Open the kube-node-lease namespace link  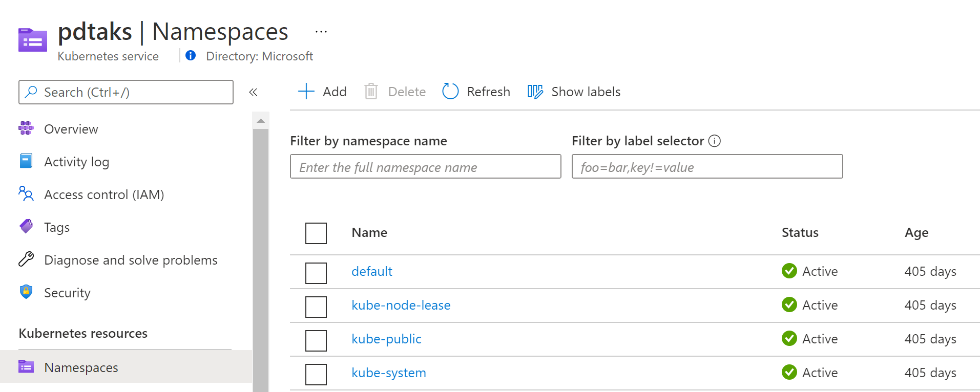click(401, 305)
